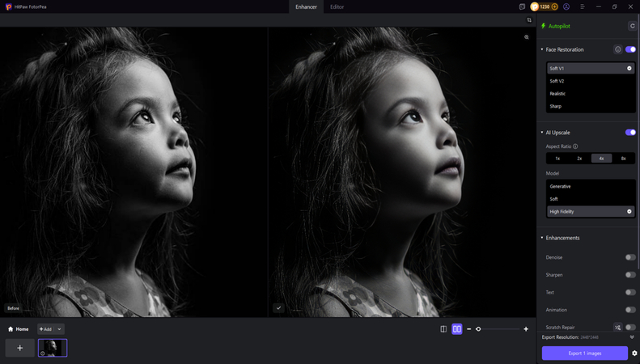
Task: Set upscale ratio to 8x
Action: [x=624, y=159]
